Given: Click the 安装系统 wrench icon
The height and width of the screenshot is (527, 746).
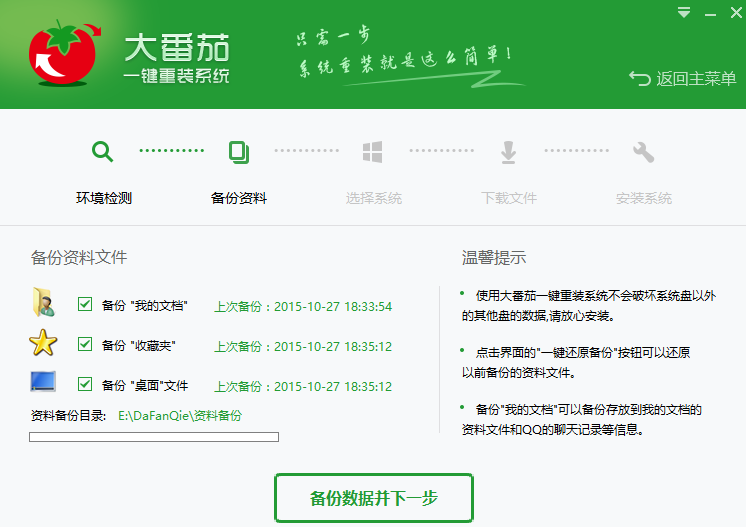Looking at the screenshot, I should tap(643, 152).
